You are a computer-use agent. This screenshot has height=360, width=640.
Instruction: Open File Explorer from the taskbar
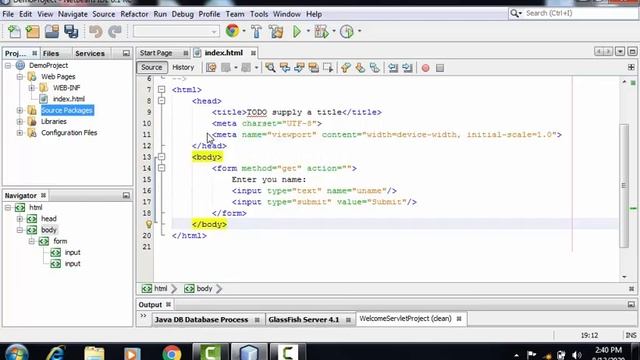(94, 353)
